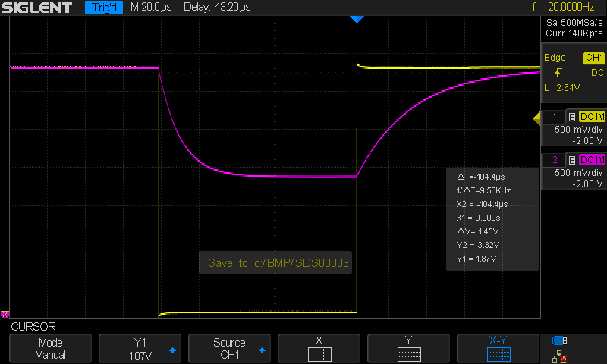Viewport: 607px width, 364px height.
Task: Click the Mode Manual softkey
Action: pos(50,349)
